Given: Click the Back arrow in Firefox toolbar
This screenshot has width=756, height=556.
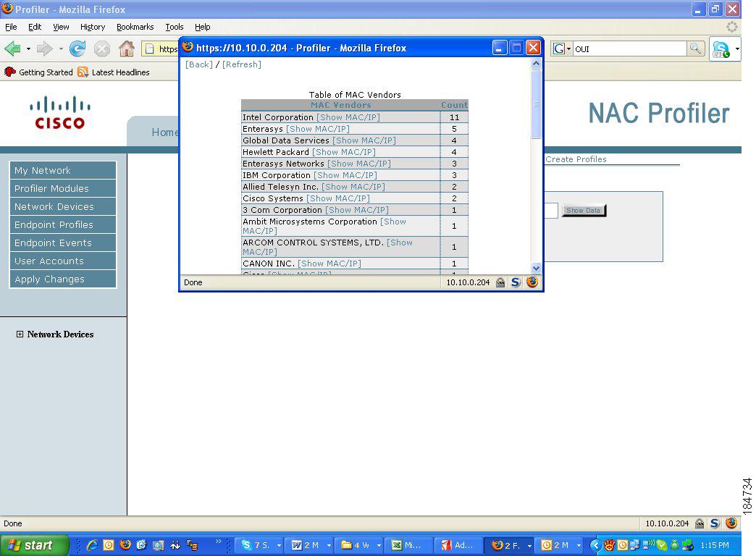Looking at the screenshot, I should point(13,49).
